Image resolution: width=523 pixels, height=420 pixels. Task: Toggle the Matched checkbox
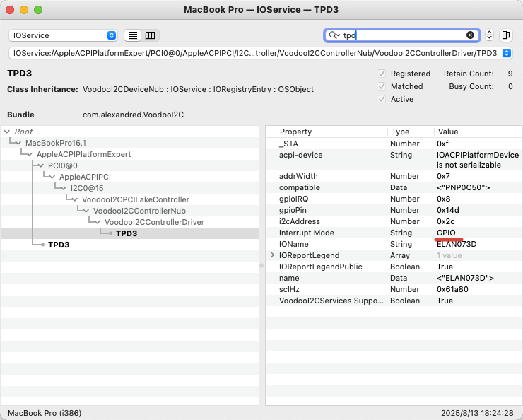pos(382,86)
